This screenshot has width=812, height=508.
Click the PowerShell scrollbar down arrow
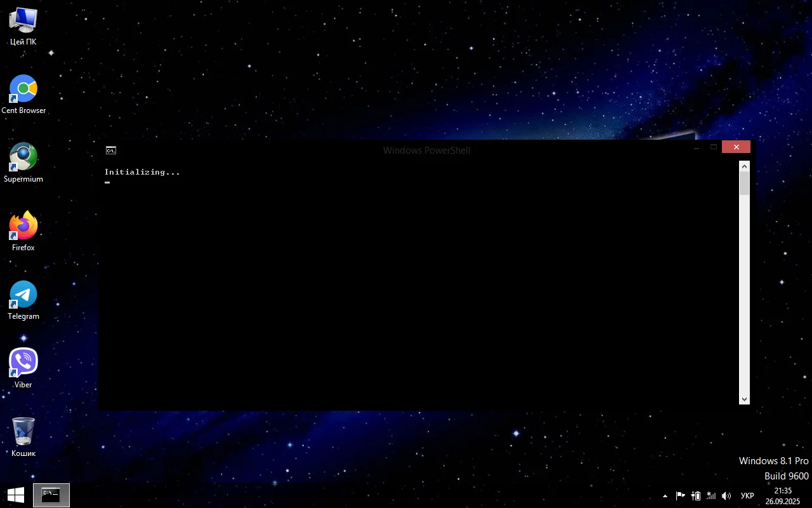point(745,399)
